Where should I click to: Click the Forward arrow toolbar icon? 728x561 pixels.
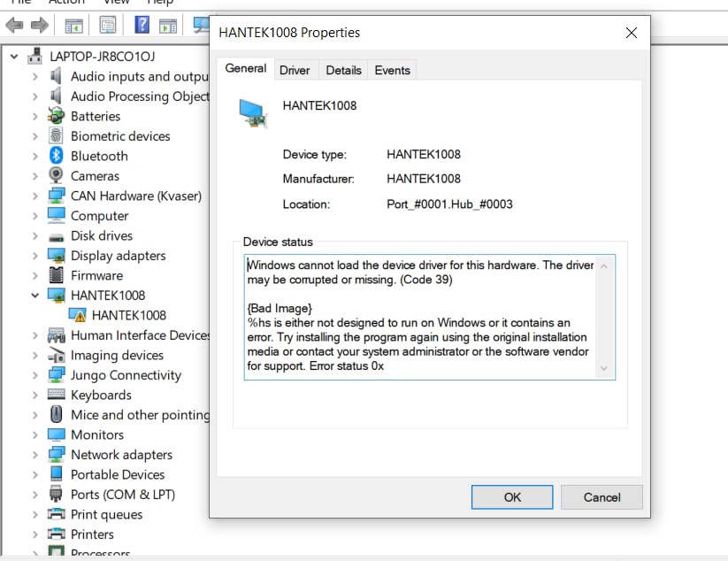coord(40,25)
